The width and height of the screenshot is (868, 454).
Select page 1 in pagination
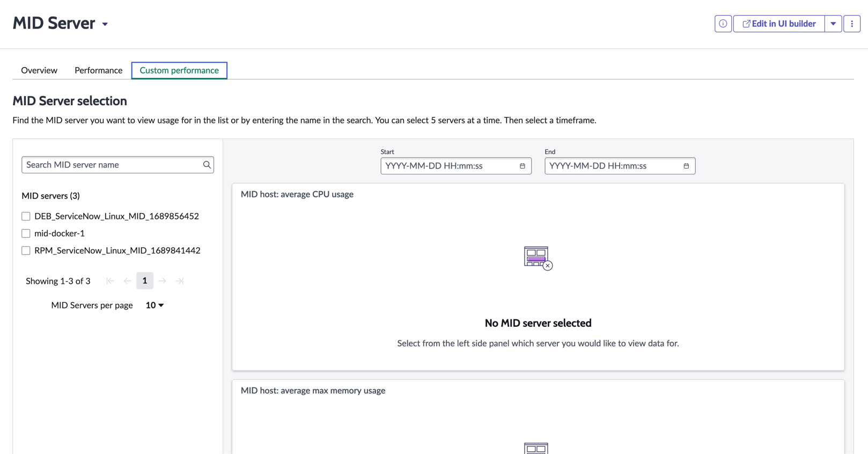click(145, 281)
